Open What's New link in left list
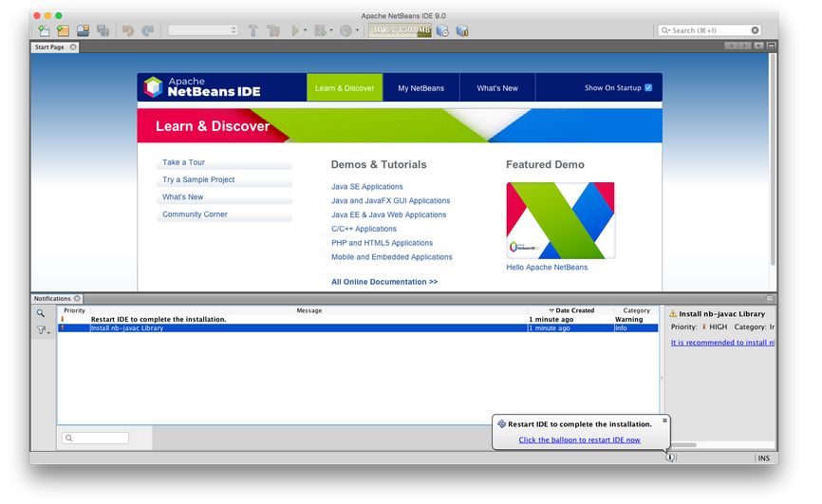 (x=182, y=196)
